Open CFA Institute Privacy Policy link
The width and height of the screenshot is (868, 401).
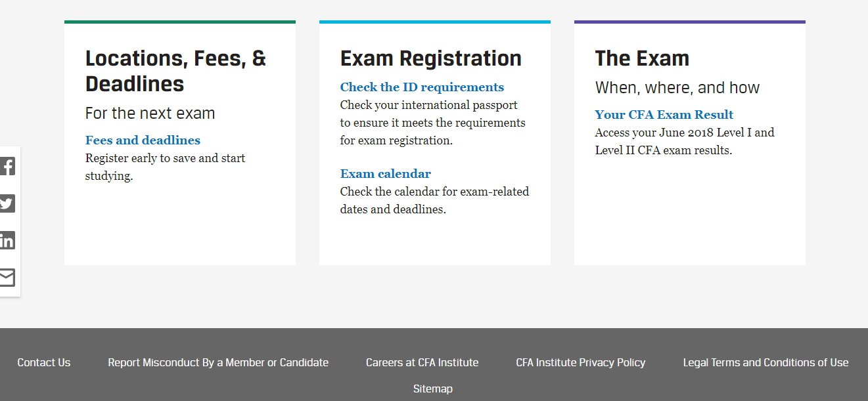click(x=581, y=362)
